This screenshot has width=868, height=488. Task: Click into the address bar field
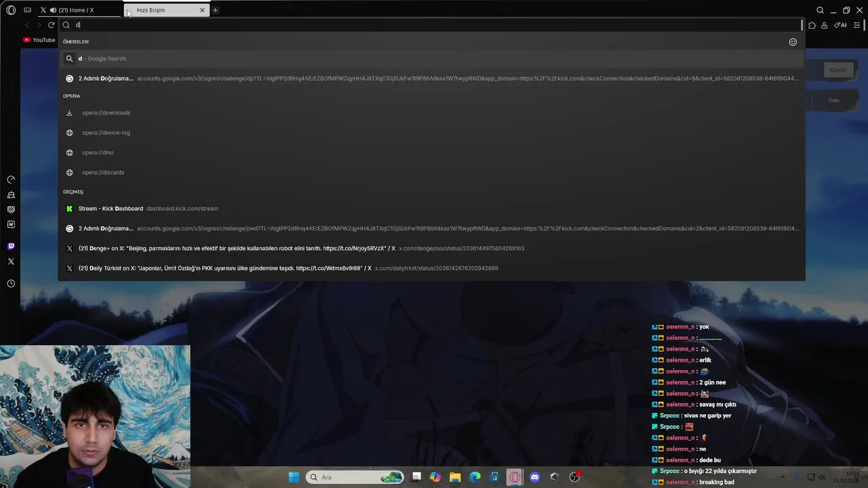point(431,25)
